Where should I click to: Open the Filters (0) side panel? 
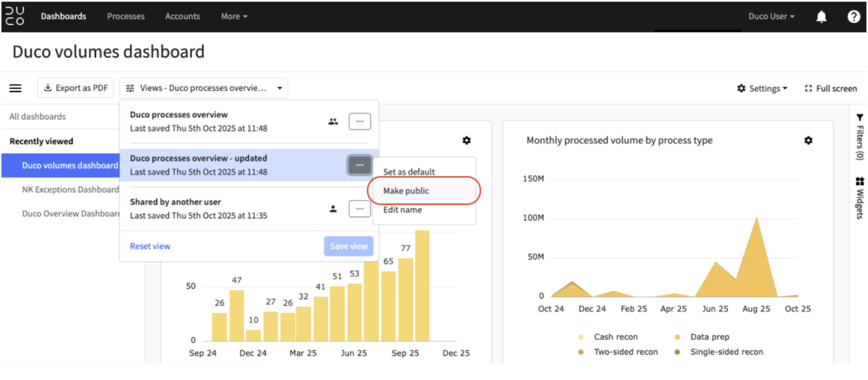[x=859, y=137]
